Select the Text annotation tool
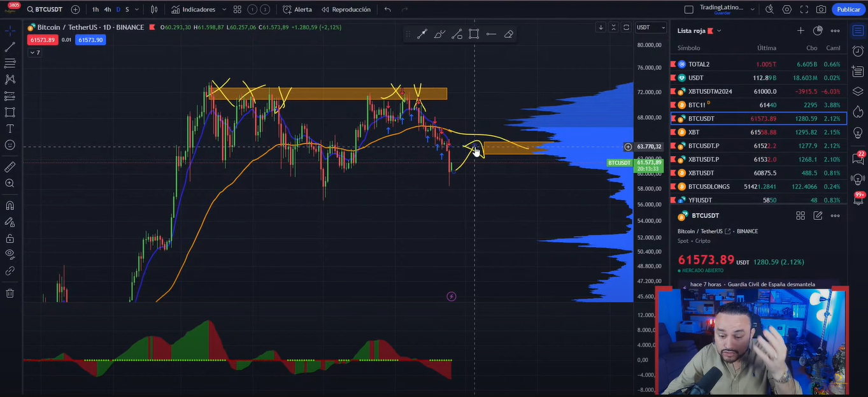This screenshot has height=397, width=868. click(10, 129)
